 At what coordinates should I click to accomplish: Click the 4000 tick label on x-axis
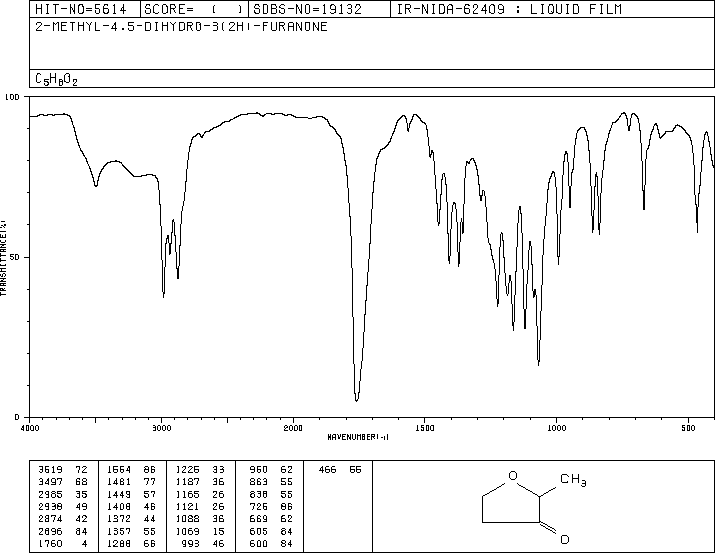pos(30,428)
